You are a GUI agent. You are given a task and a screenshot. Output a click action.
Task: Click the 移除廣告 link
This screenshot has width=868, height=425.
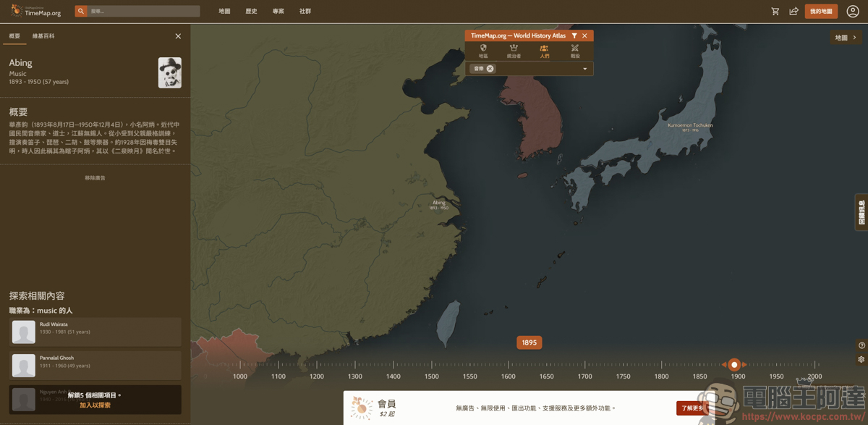pyautogui.click(x=95, y=178)
